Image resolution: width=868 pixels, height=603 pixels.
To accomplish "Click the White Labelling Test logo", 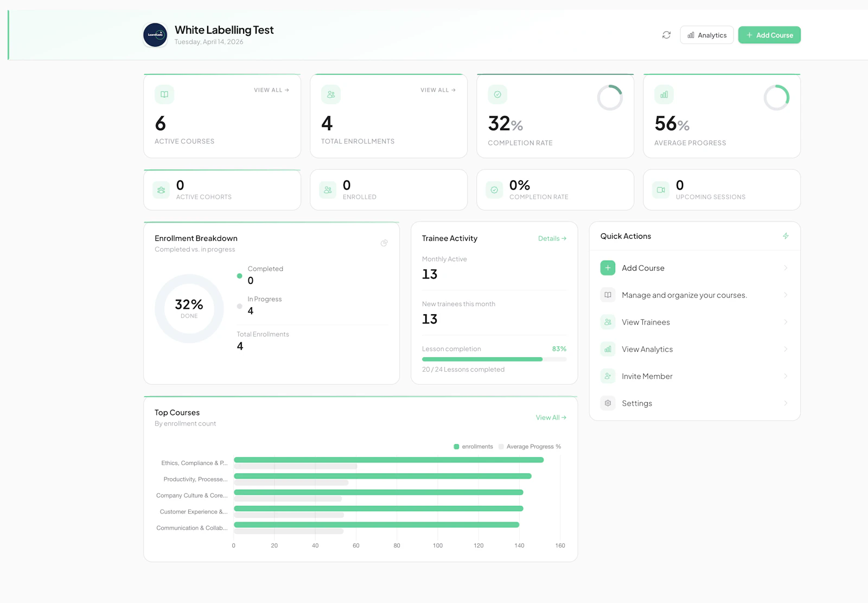I will pos(155,35).
